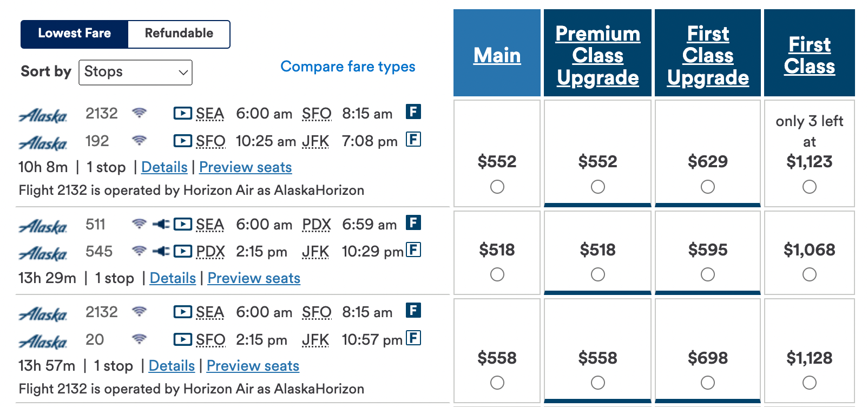
Task: Click the WiFi icon on flight 2132
Action: (141, 113)
